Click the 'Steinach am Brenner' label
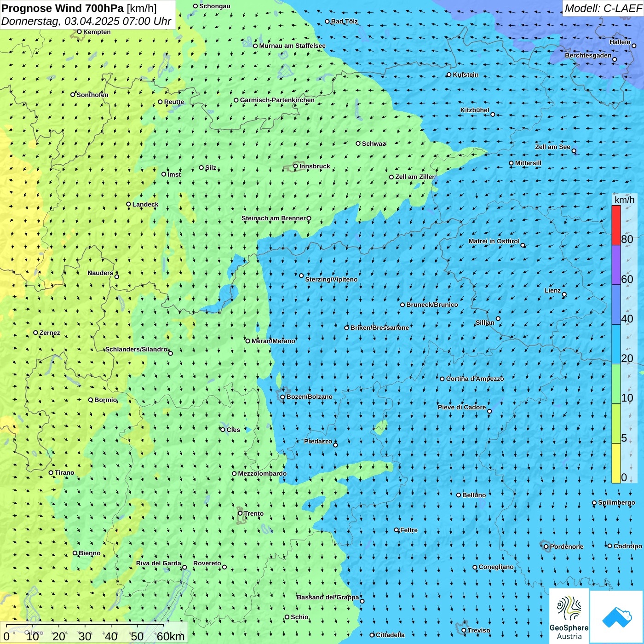 pos(274,218)
